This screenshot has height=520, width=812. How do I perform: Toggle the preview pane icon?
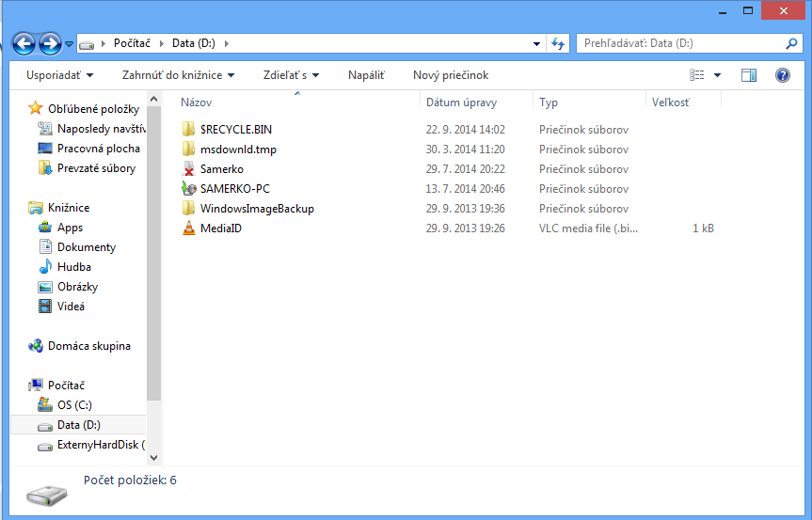[749, 75]
